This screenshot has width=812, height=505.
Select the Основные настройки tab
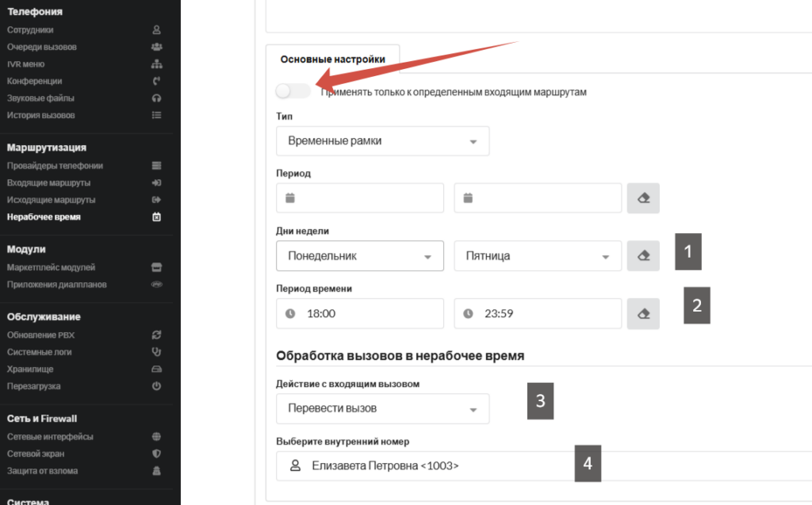pyautogui.click(x=332, y=59)
